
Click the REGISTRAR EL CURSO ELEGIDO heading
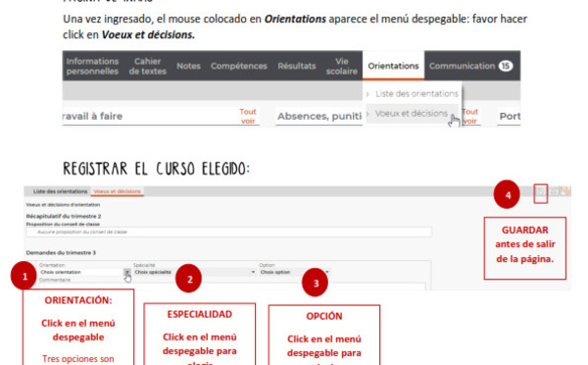pos(156,169)
